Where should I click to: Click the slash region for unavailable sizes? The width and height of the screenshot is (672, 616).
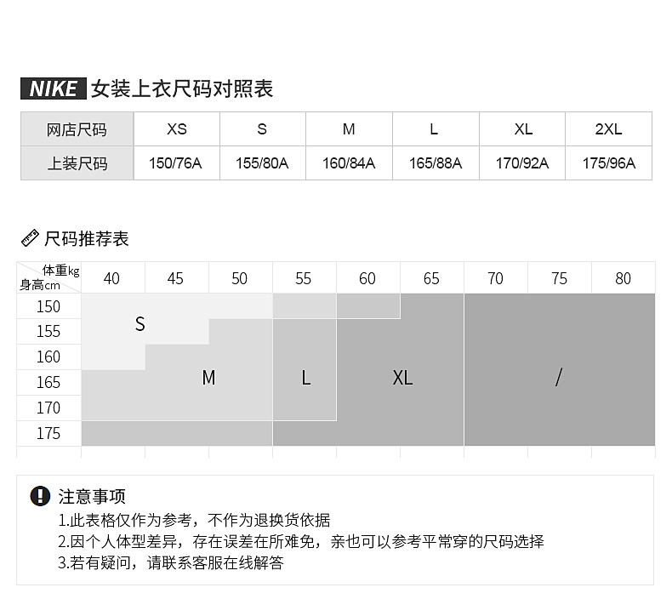coord(558,378)
